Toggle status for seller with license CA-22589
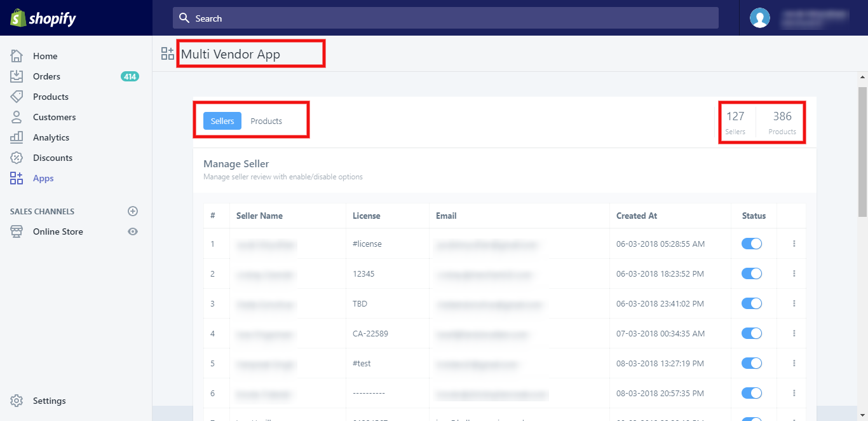The width and height of the screenshot is (868, 421). tap(752, 333)
